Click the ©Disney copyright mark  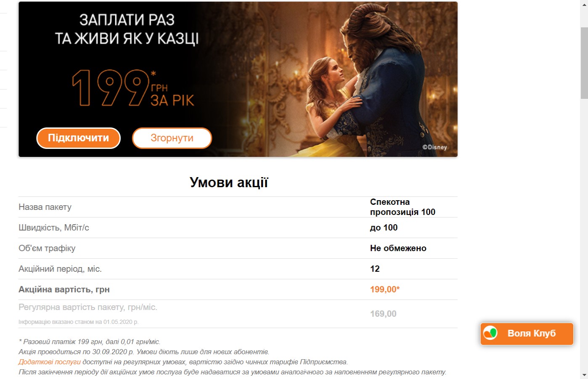[x=434, y=147]
